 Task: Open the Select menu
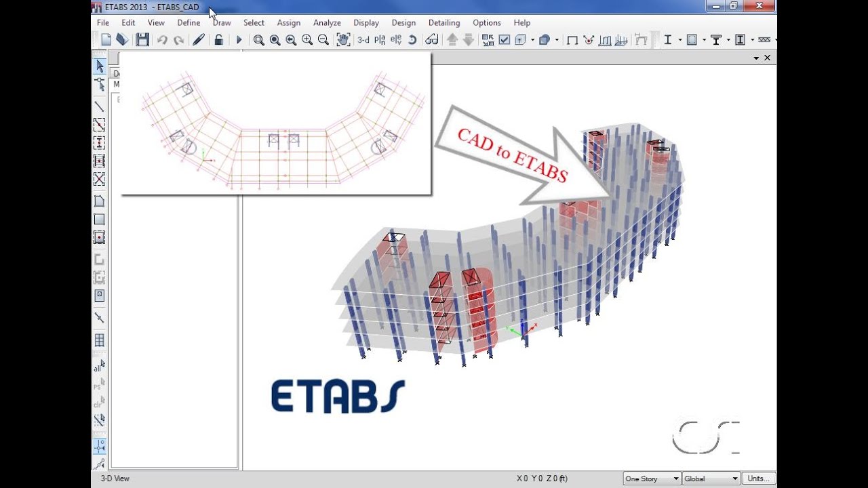(x=254, y=22)
